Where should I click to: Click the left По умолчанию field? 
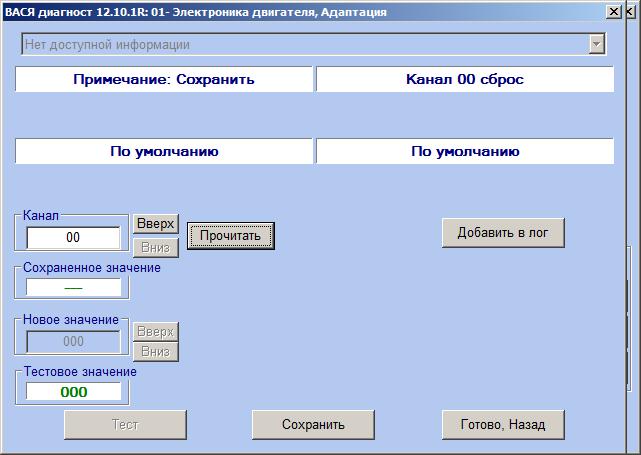[164, 152]
